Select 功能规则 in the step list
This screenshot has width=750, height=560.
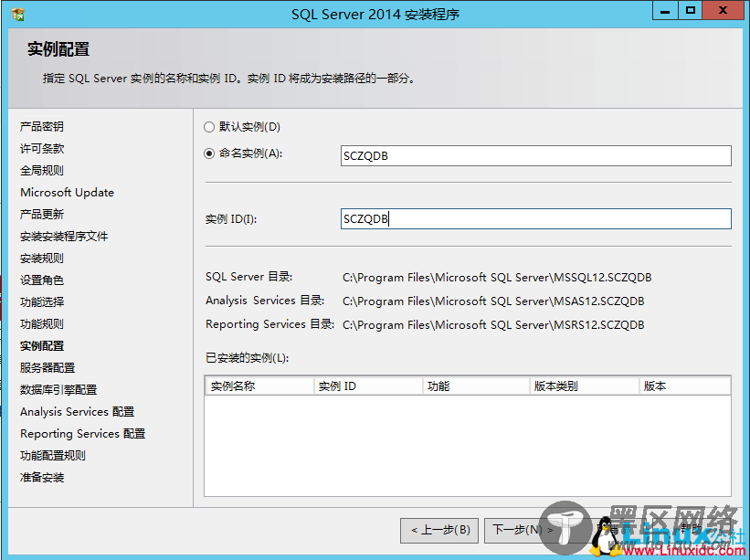point(42,324)
